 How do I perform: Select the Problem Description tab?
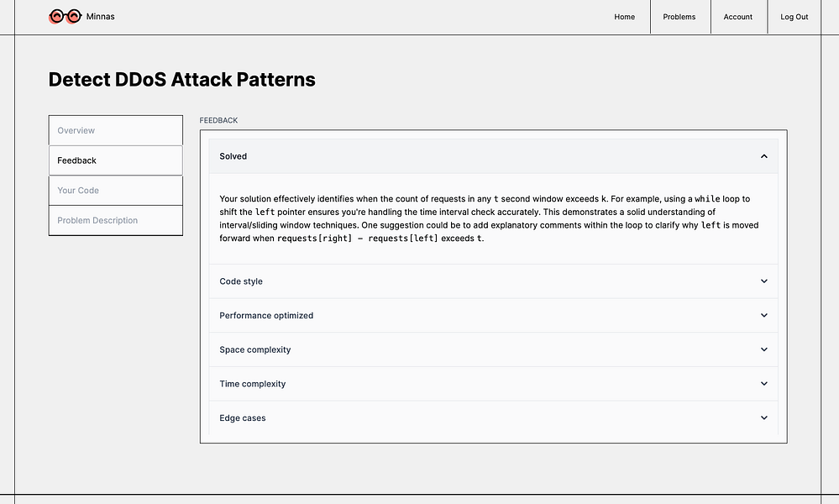pos(116,220)
